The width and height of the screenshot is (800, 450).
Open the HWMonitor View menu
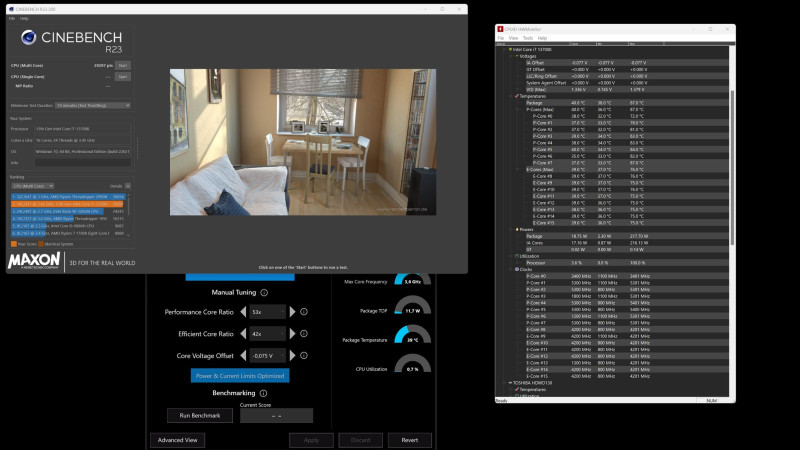513,38
